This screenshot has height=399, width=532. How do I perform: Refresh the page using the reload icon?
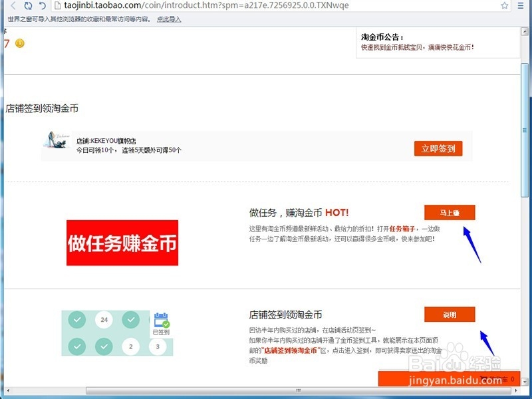pyautogui.click(x=27, y=6)
